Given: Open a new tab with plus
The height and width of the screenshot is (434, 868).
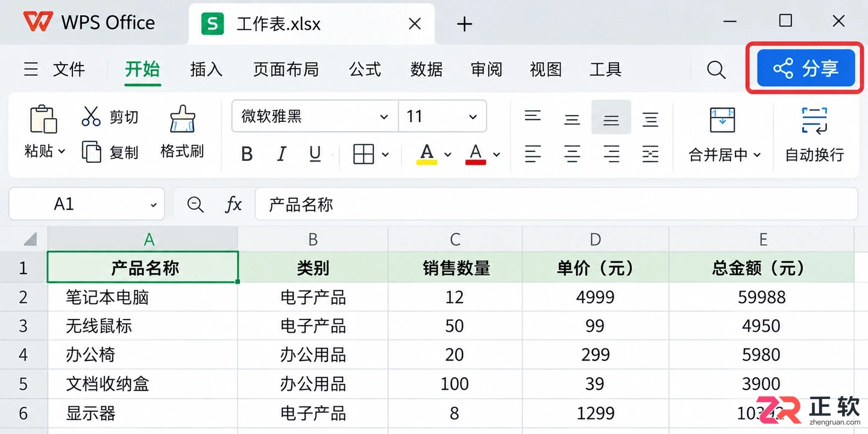Looking at the screenshot, I should [464, 24].
